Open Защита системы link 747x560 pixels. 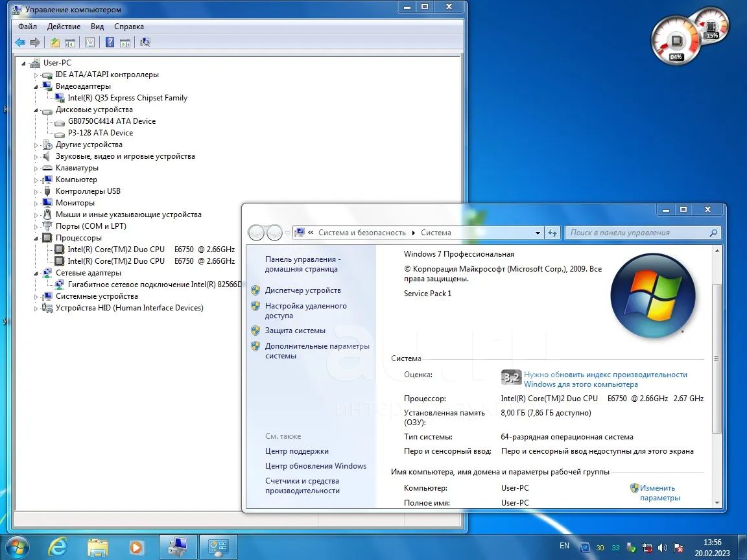point(296,331)
